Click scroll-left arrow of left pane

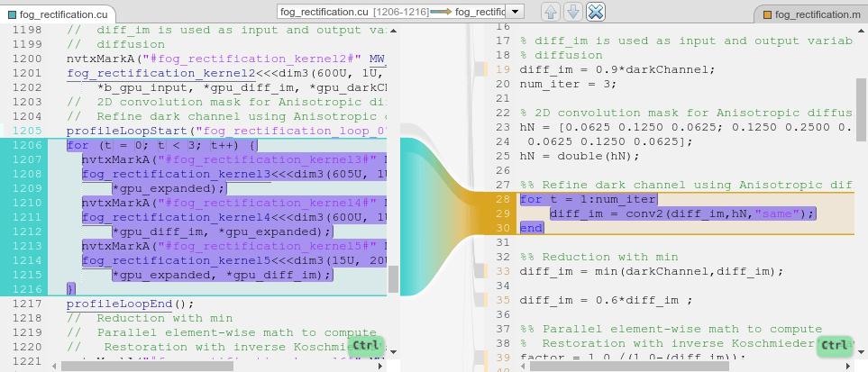(x=54, y=366)
